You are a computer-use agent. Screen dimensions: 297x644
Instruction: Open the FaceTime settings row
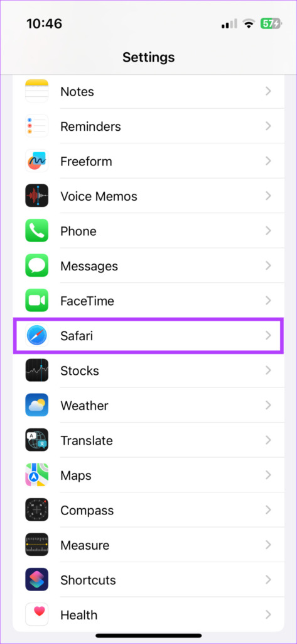[x=148, y=301]
